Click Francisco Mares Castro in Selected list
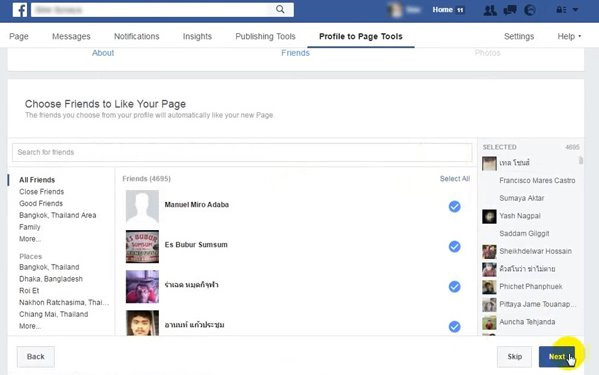This screenshot has width=599, height=375. [x=537, y=181]
